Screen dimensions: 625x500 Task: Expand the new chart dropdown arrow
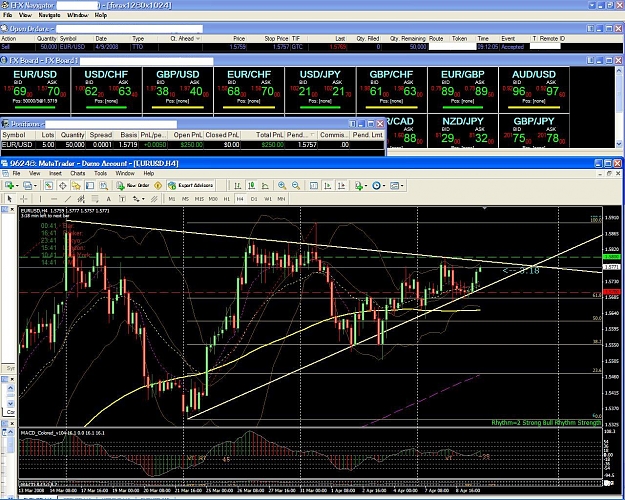(x=17, y=186)
